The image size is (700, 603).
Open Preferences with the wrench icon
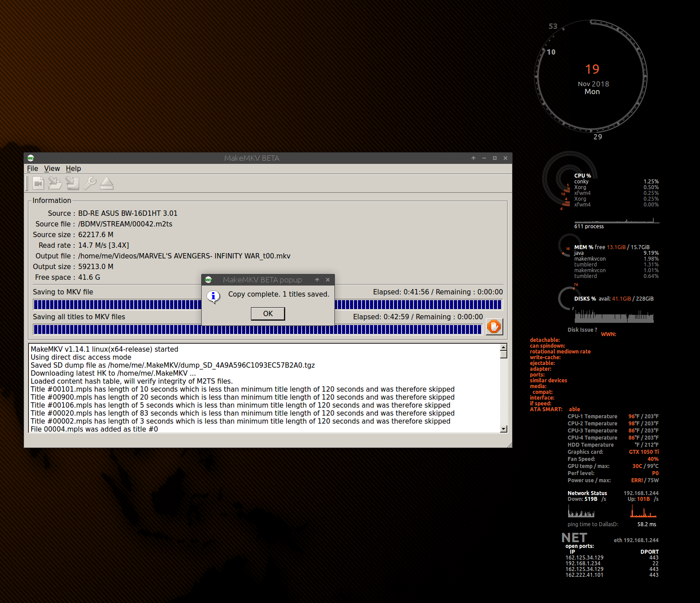coord(89,183)
